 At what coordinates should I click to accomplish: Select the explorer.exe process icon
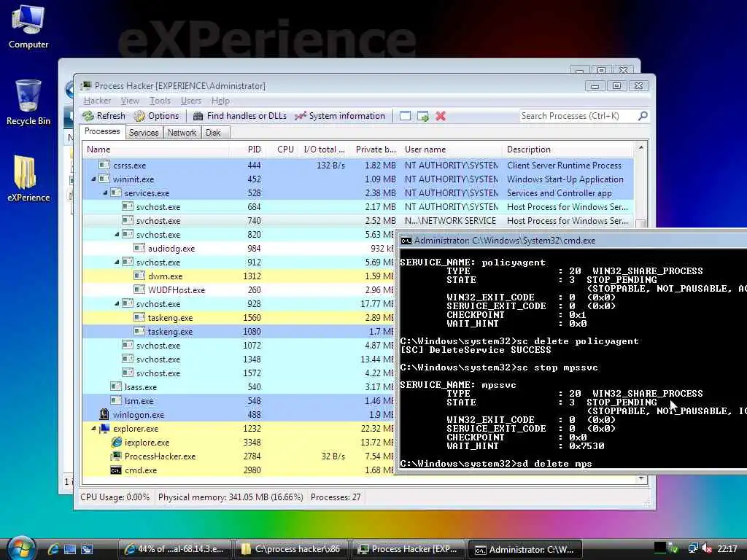104,429
